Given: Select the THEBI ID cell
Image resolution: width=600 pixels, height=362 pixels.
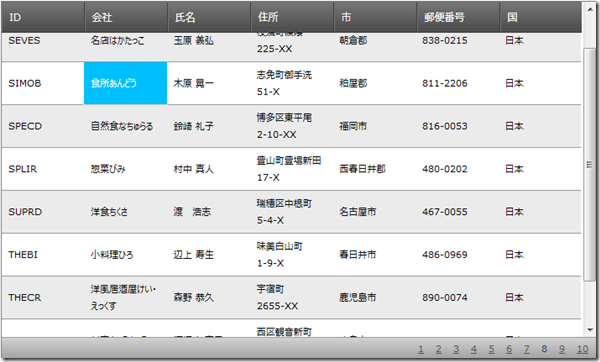Looking at the screenshot, I should 43,254.
